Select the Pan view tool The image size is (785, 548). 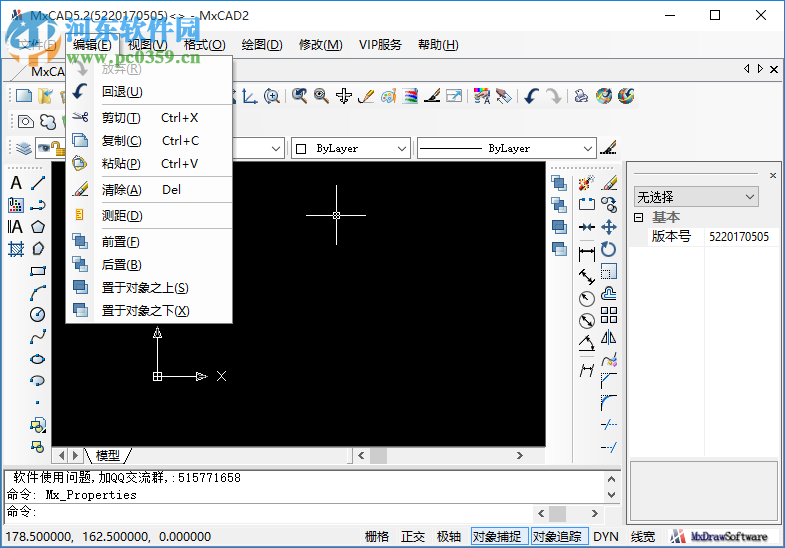344,96
